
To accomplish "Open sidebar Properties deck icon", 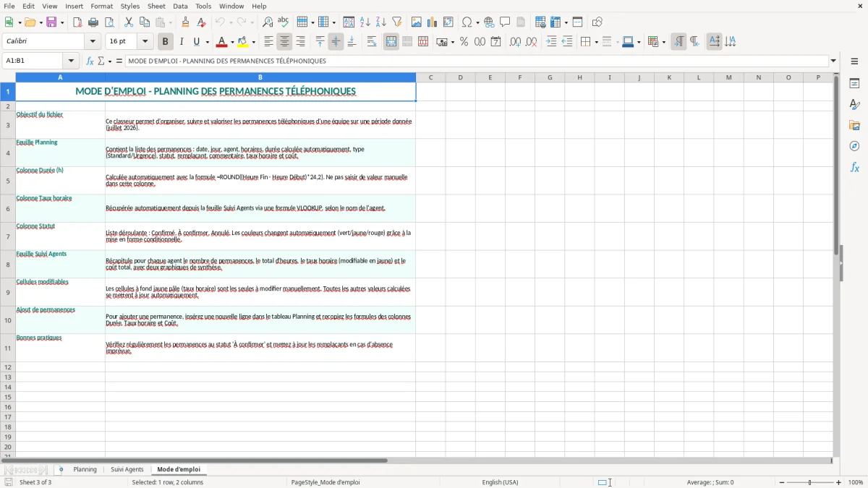I will click(854, 84).
